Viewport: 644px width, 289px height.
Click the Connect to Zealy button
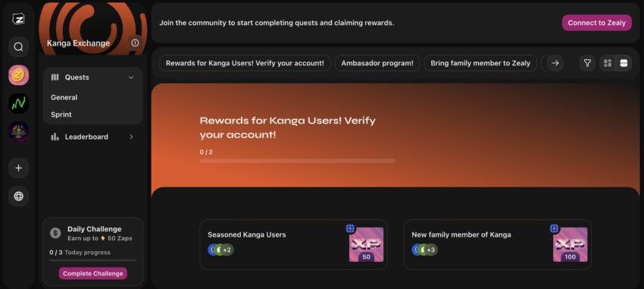coord(597,23)
